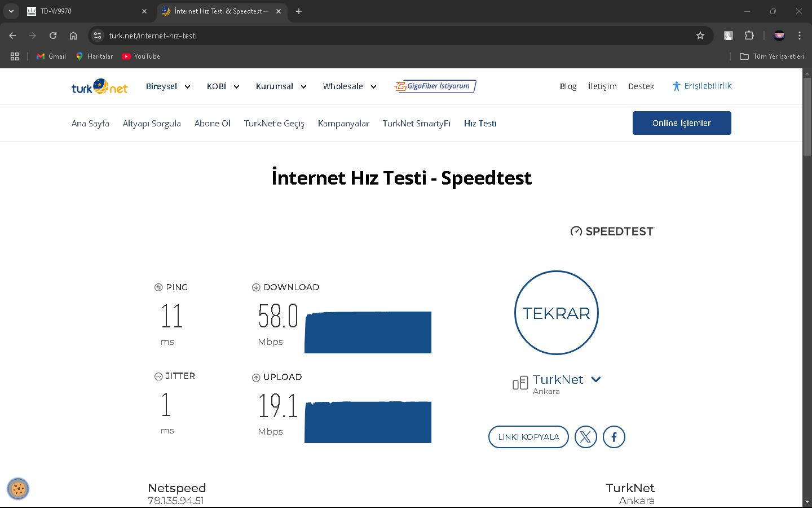Open the apps grid in bookmarks bar
The height and width of the screenshot is (508, 812).
click(15, 56)
